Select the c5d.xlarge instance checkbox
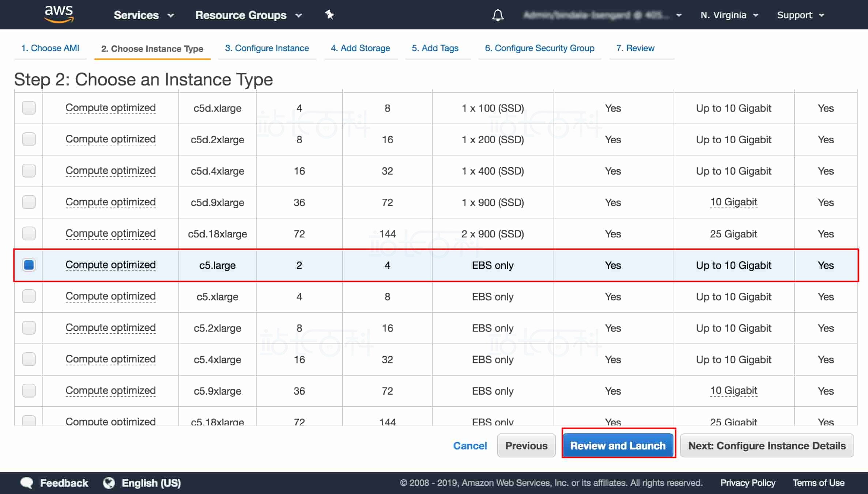868x494 pixels. [x=29, y=108]
